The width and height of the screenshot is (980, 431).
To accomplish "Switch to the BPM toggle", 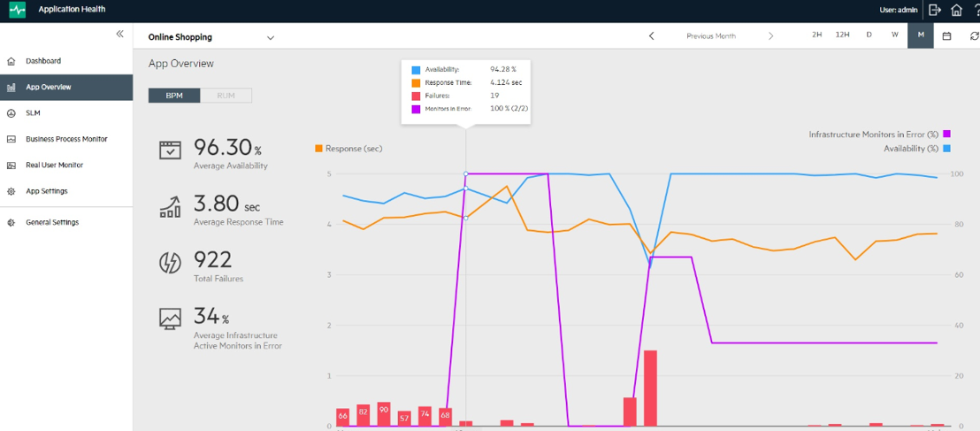I will coord(174,96).
